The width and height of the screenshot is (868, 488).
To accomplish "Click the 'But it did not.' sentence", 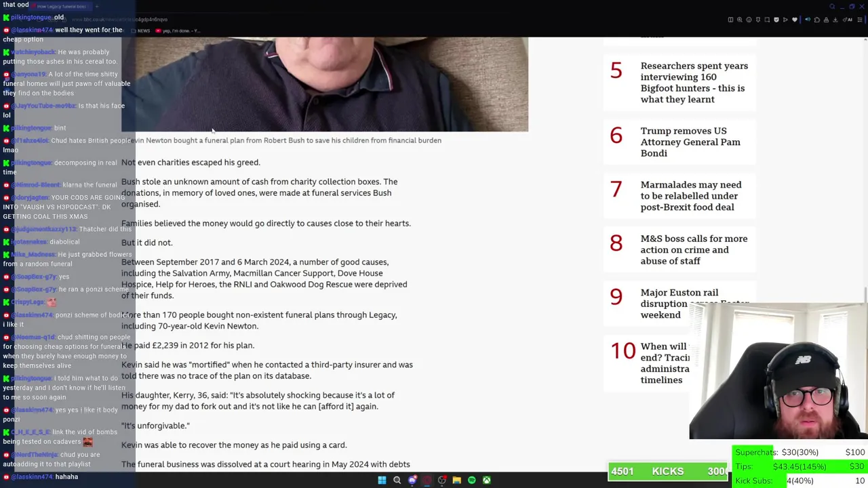I will [146, 243].
